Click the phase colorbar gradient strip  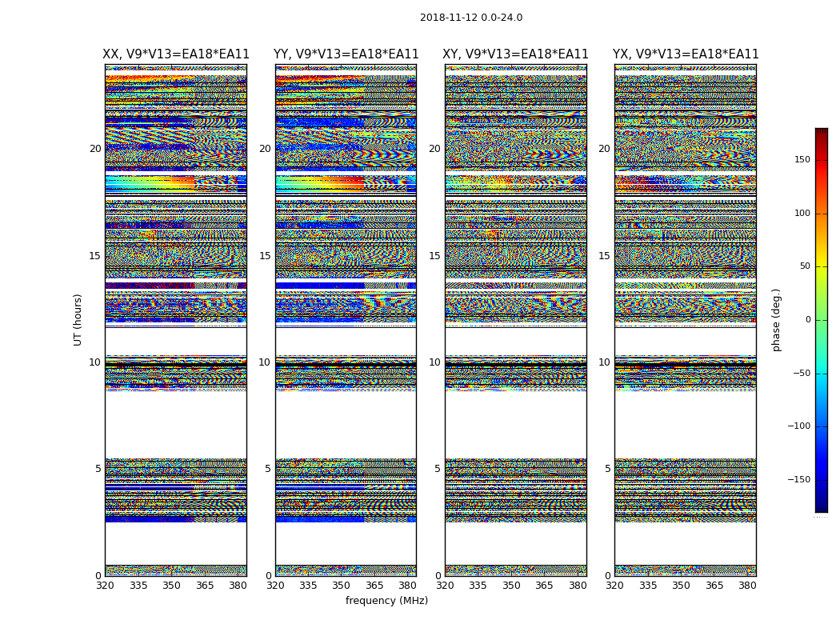click(x=822, y=320)
